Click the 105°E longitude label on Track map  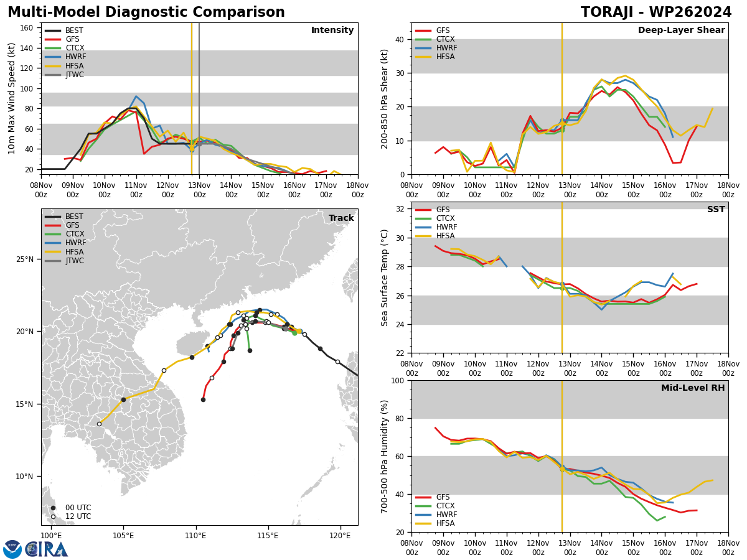(123, 536)
